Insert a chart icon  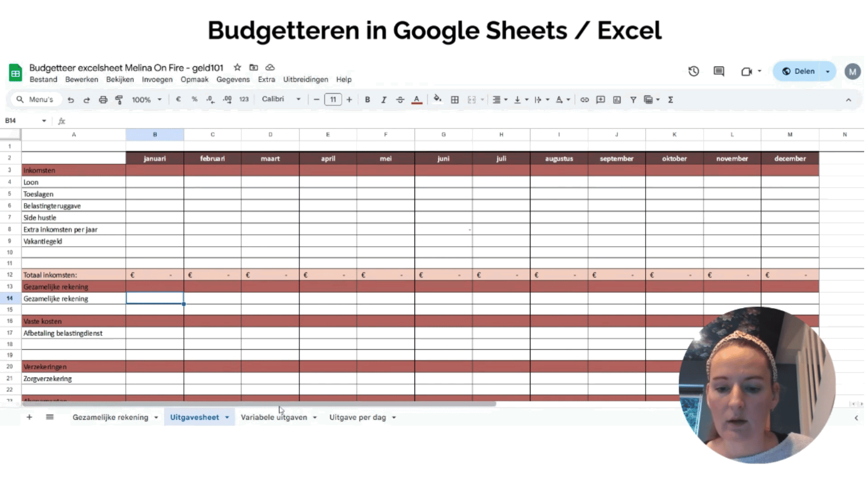(x=617, y=100)
